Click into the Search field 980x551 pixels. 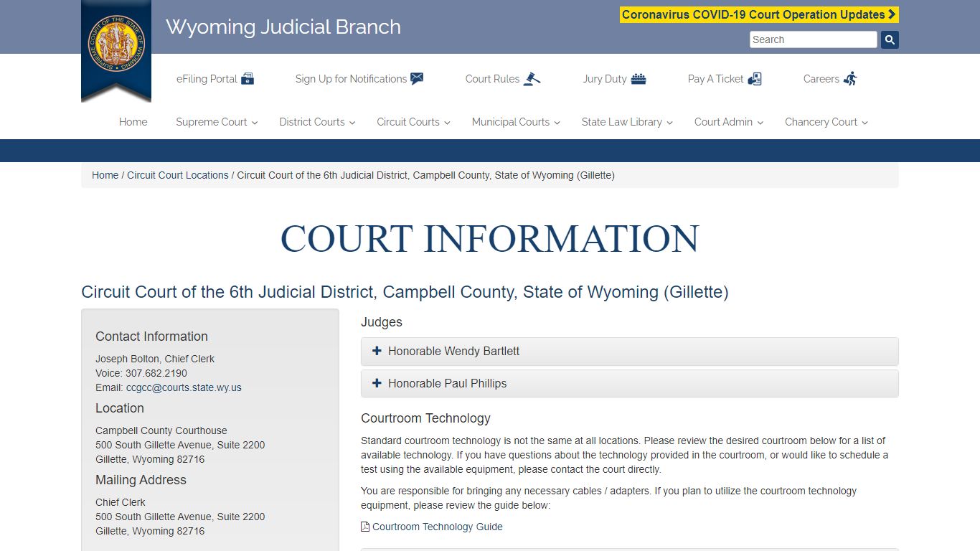[x=814, y=39]
